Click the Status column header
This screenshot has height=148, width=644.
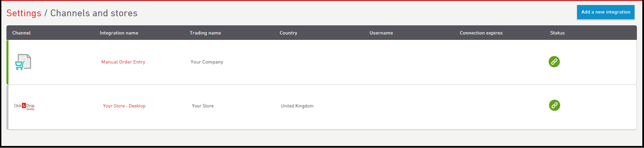(557, 33)
